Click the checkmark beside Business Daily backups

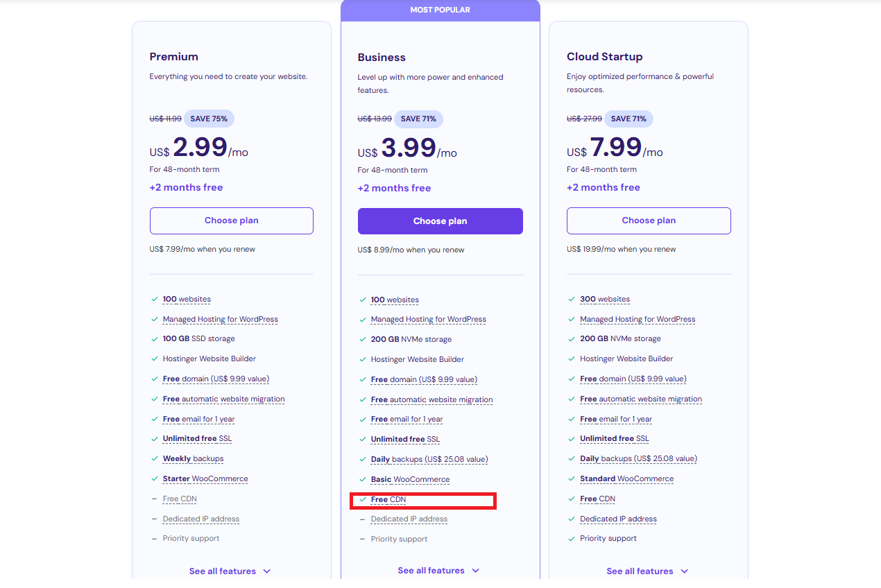click(x=362, y=460)
